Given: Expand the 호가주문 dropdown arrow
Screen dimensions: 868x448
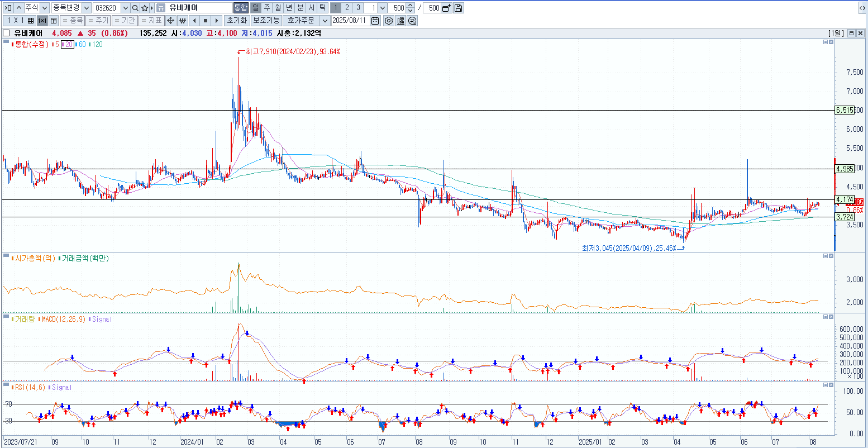Looking at the screenshot, I should pyautogui.click(x=325, y=21).
